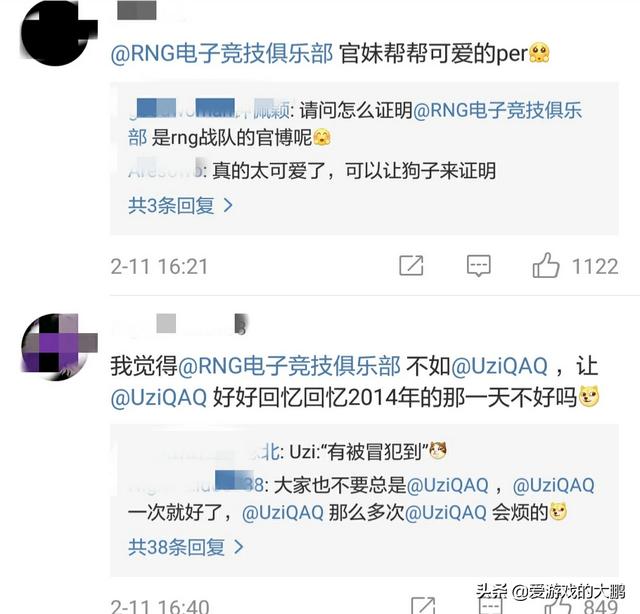The height and width of the screenshot is (614, 640).
Task: Tap repost icon on the 16:40 comment
Action: (423, 606)
